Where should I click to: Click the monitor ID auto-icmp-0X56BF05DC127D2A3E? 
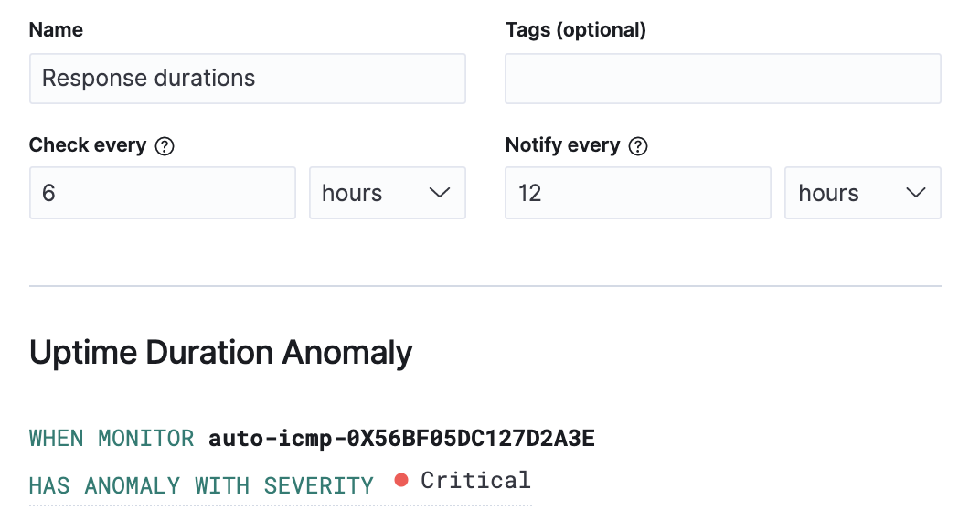(x=401, y=439)
